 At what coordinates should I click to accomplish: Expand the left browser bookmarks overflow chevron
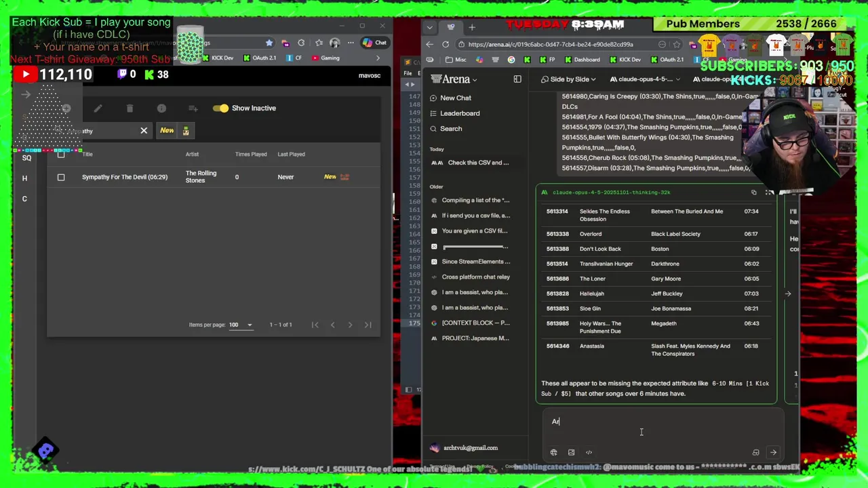(x=378, y=58)
